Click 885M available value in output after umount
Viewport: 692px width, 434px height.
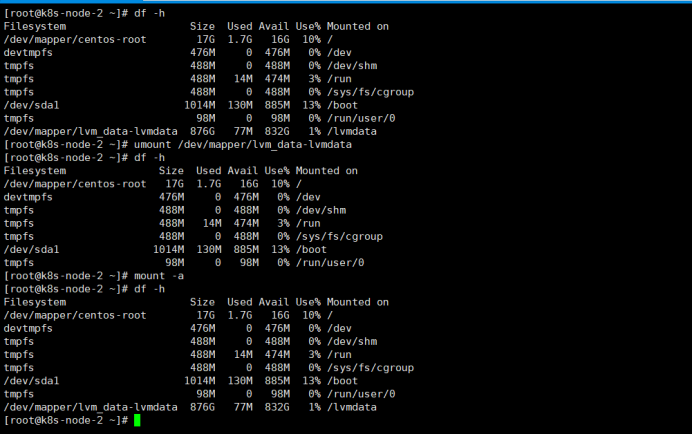[246, 249]
